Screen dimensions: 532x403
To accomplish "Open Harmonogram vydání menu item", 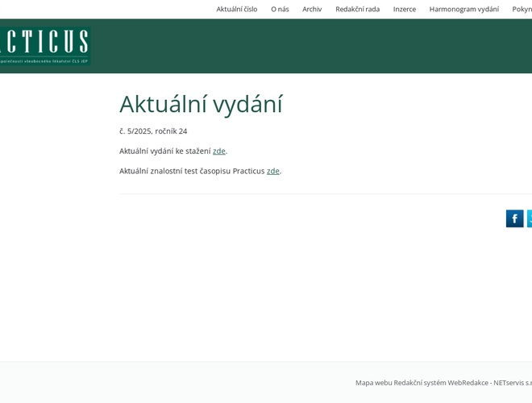I will (x=463, y=9).
